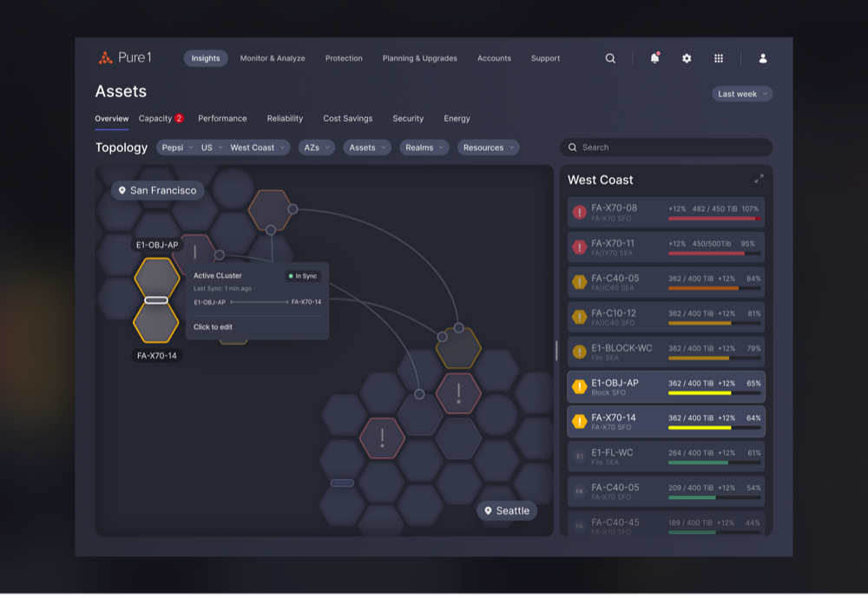Screen dimensions: 868x598
Task: Click the Seattle location pin
Action: [x=488, y=510]
